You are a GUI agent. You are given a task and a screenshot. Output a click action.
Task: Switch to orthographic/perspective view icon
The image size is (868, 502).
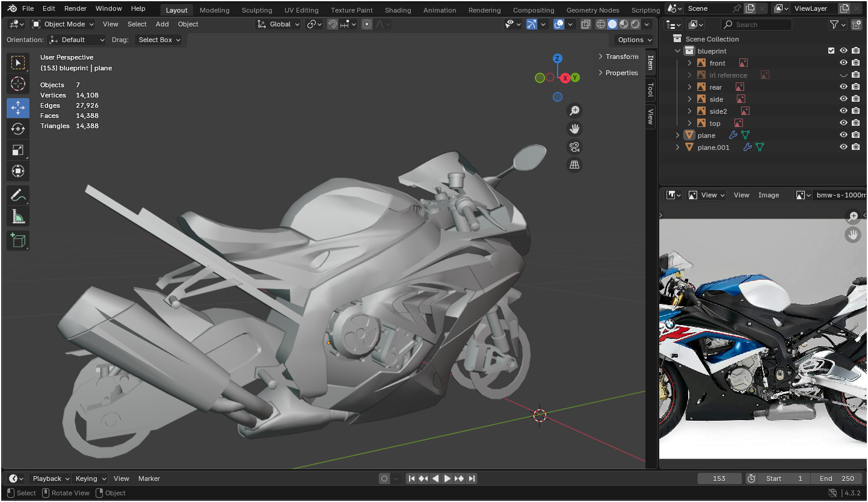[x=574, y=165]
